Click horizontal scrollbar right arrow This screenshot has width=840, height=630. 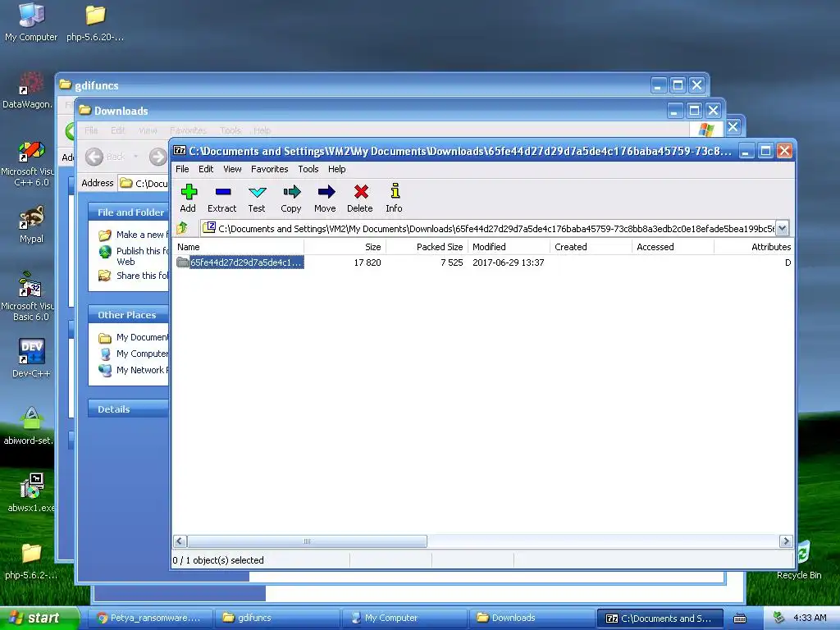pyautogui.click(x=786, y=541)
